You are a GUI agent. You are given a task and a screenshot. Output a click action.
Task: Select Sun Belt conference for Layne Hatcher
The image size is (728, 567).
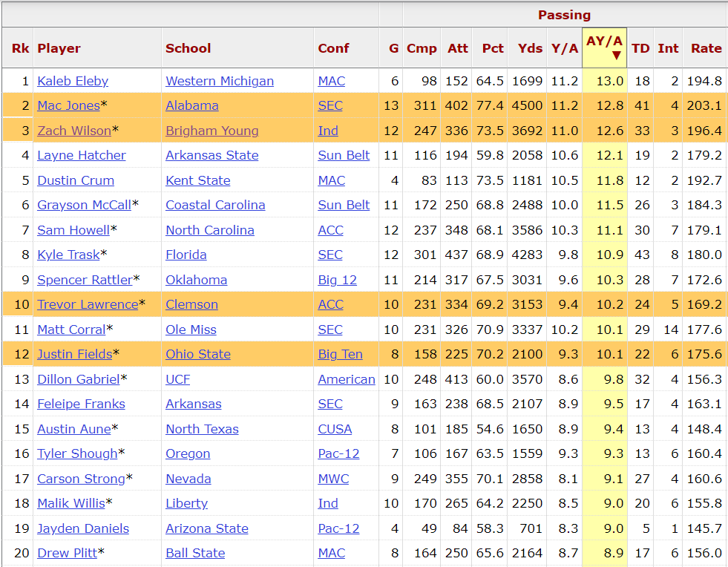pos(344,155)
